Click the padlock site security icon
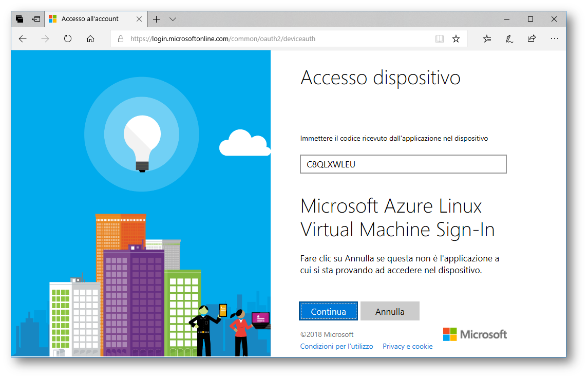 (x=121, y=39)
